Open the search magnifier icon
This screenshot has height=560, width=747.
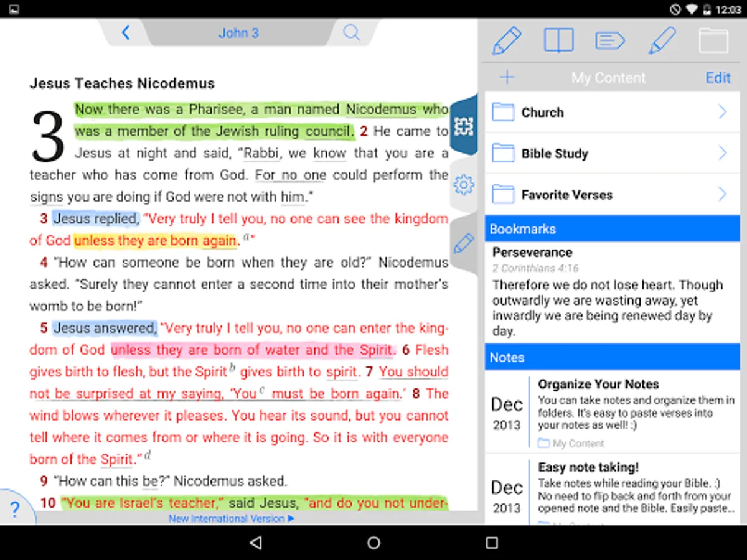(x=352, y=32)
